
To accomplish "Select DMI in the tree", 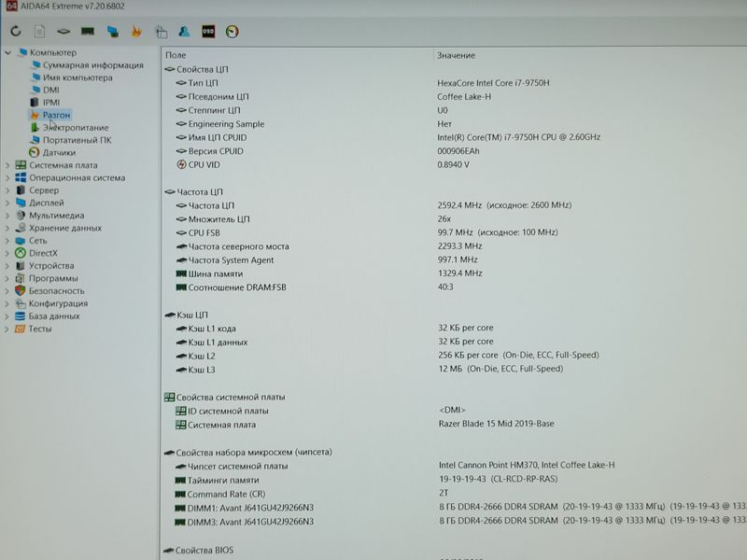I will tap(51, 90).
